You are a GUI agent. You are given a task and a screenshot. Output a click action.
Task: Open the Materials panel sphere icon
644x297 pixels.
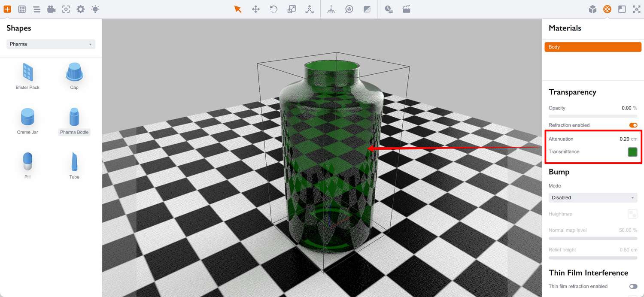(x=607, y=9)
